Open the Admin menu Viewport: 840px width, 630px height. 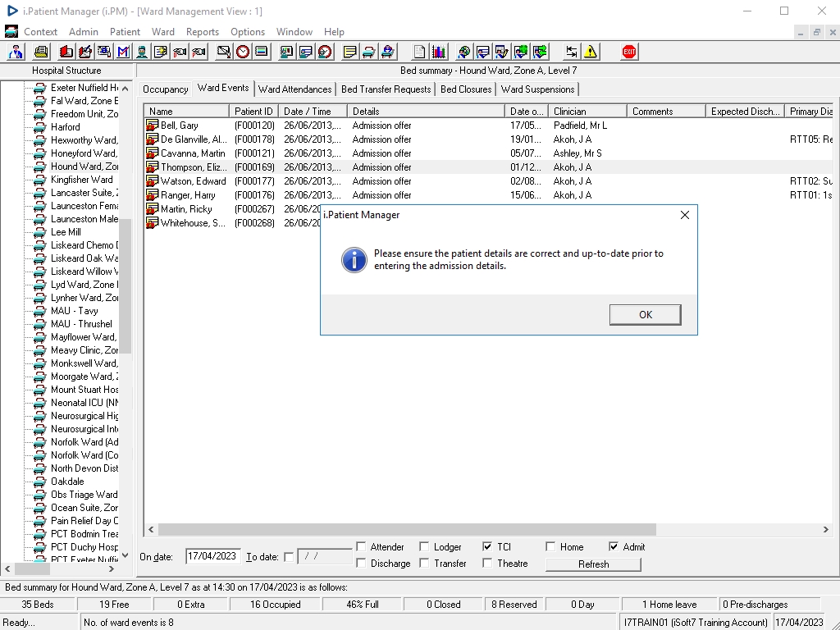click(x=84, y=32)
